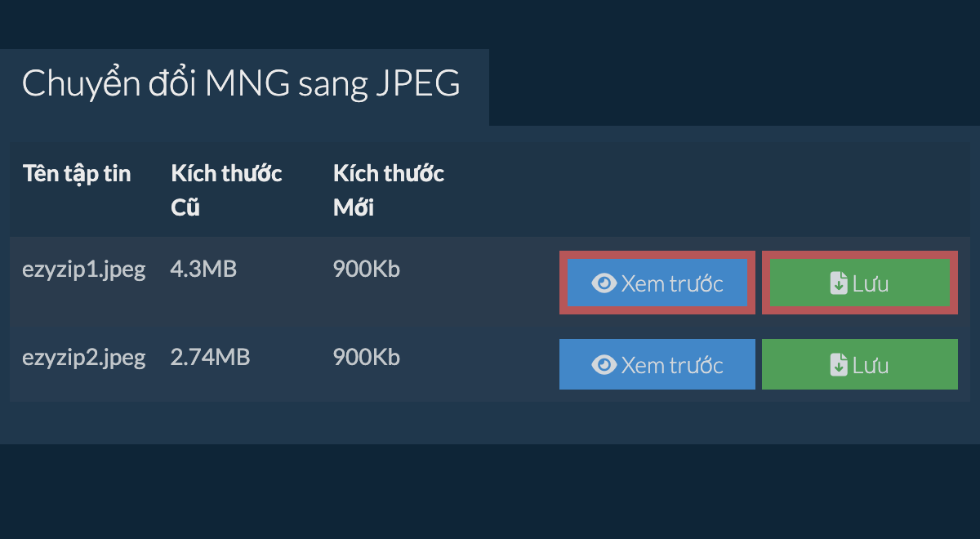Click the Tên tập tin column header
The image size is (980, 539).
click(x=78, y=173)
